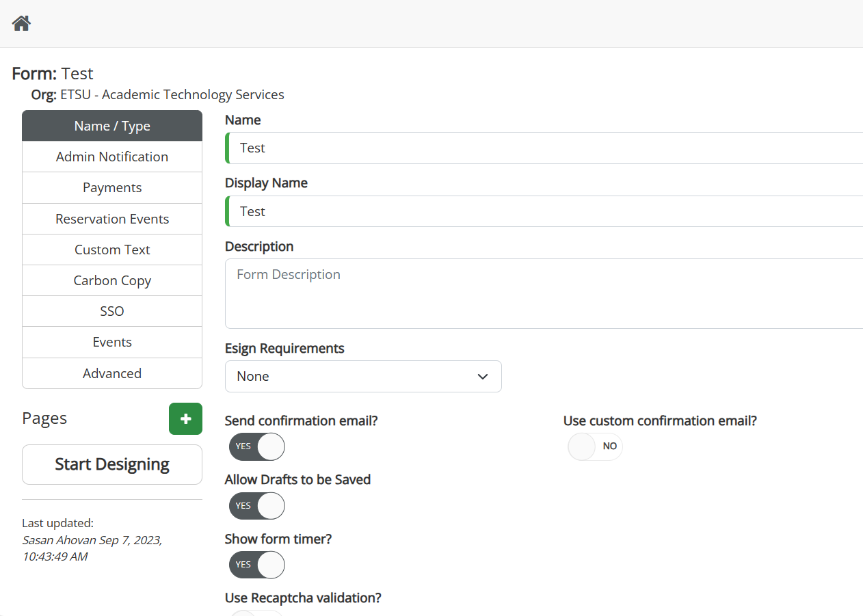Open the Esign Requirements dropdown
The image size is (863, 616).
tap(363, 377)
